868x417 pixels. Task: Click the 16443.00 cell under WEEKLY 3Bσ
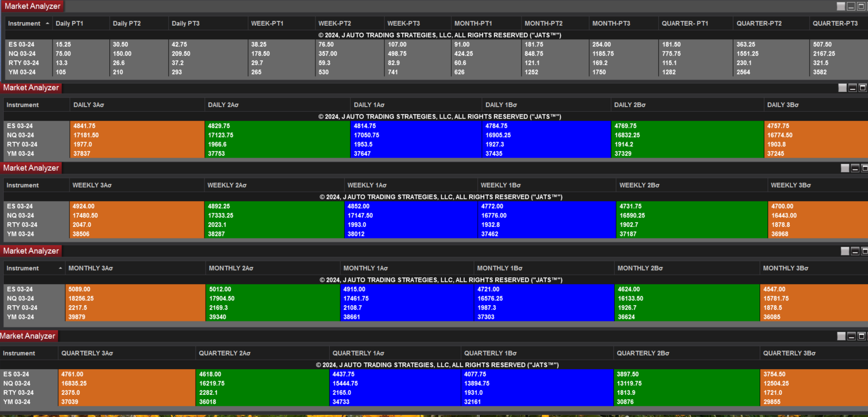(x=818, y=216)
